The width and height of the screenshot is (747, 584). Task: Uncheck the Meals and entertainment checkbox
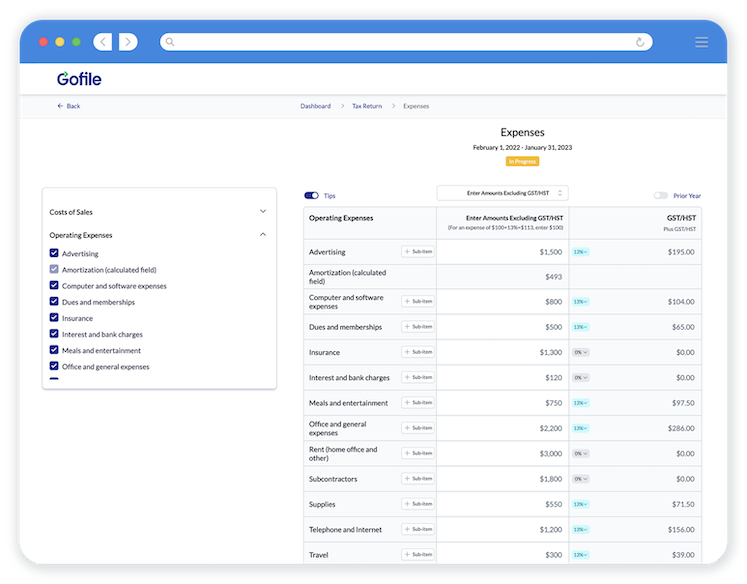(54, 350)
